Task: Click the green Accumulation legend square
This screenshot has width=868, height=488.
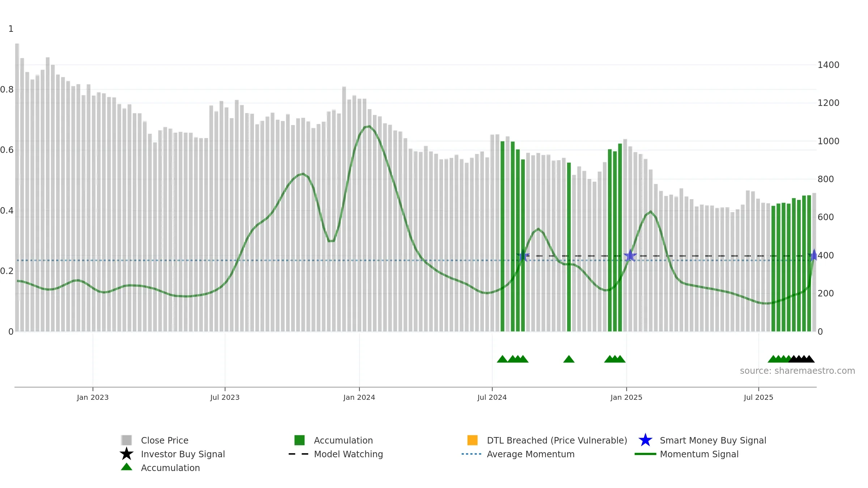Action: click(x=299, y=440)
